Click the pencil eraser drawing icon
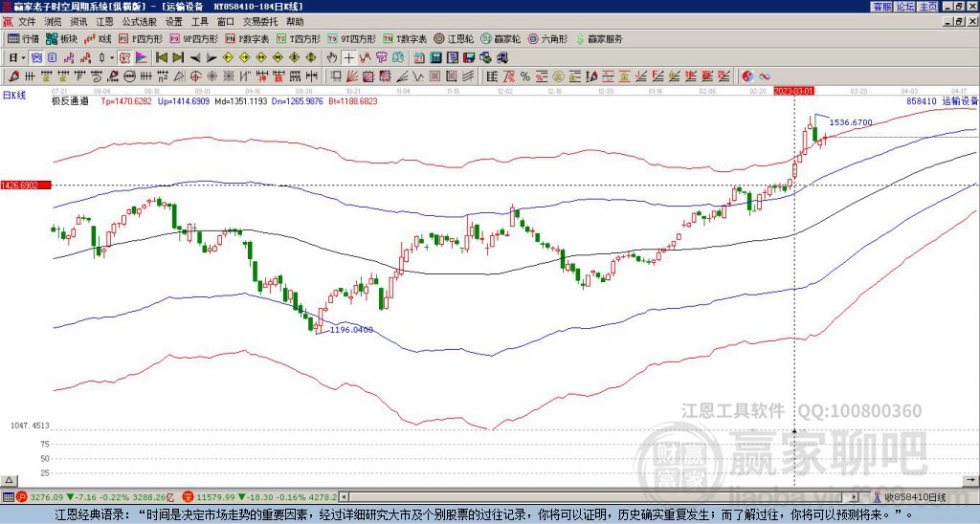This screenshot has height=524, width=980. tap(13, 76)
